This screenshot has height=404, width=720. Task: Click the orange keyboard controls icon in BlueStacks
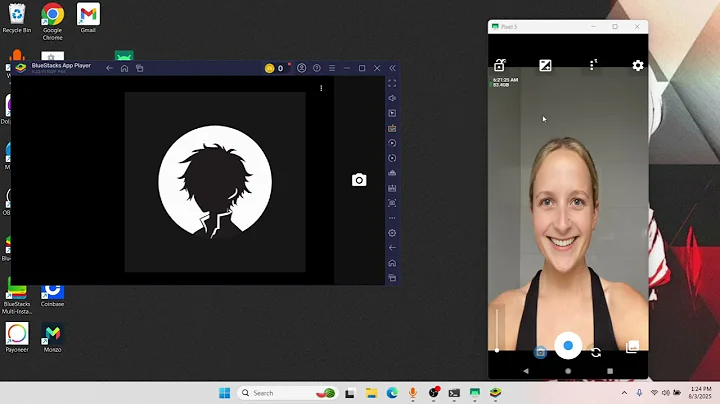pyautogui.click(x=392, y=128)
